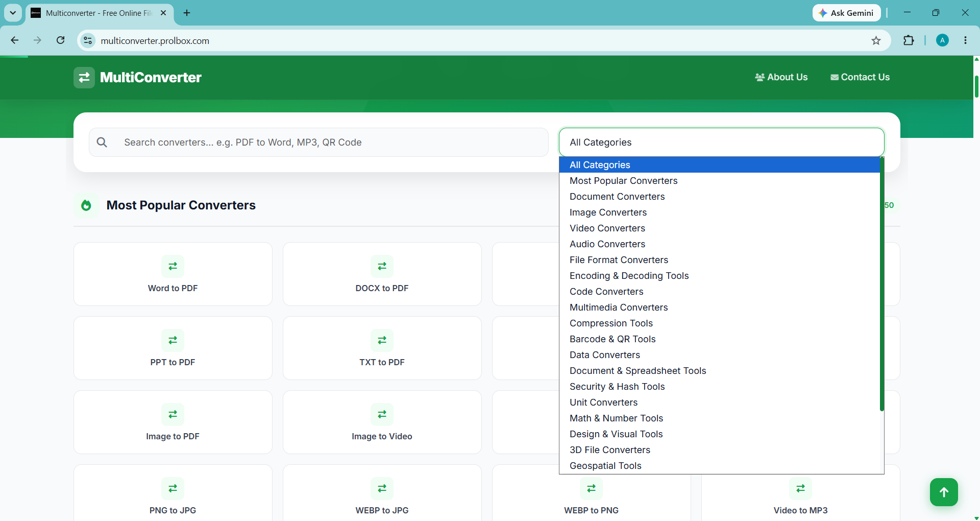
Task: Bookmark this page with the star icon
Action: (876, 41)
